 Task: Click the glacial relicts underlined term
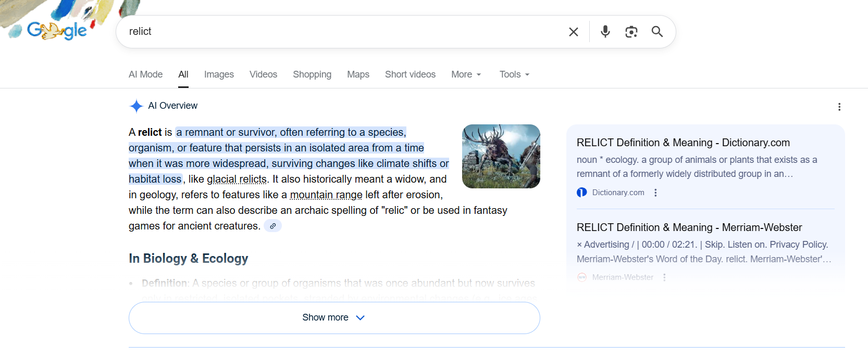tap(237, 179)
